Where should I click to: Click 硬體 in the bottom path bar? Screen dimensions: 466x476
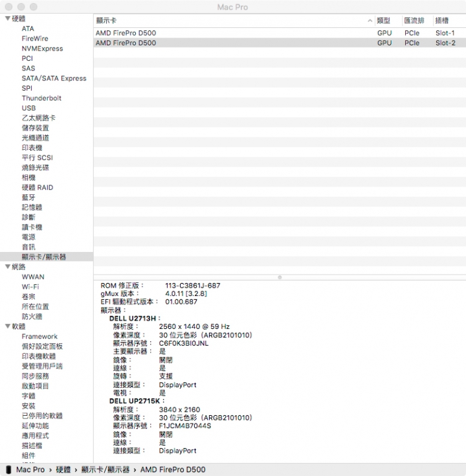coord(63,470)
